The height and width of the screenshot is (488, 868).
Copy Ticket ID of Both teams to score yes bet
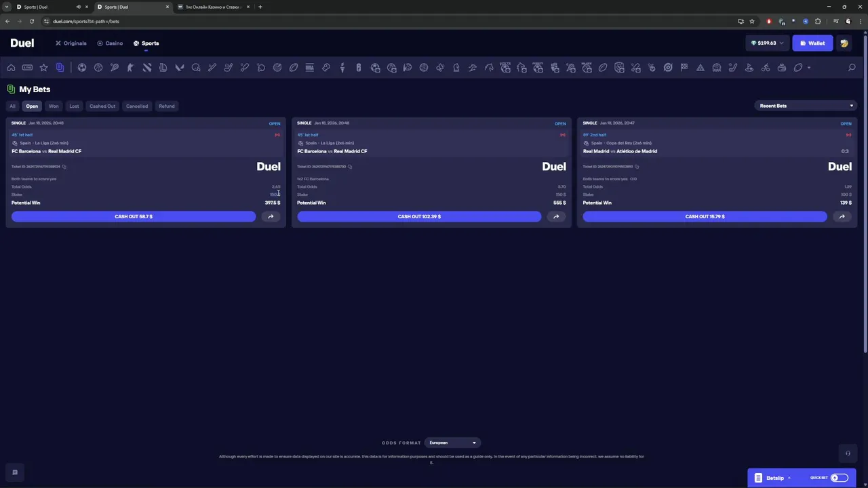(64, 167)
